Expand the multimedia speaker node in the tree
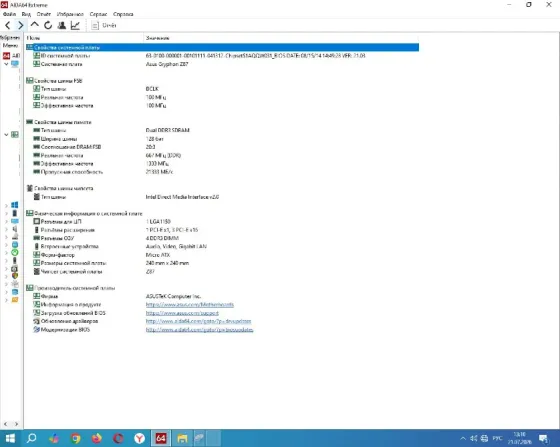Screen dimensions: 560x447 click(6, 229)
